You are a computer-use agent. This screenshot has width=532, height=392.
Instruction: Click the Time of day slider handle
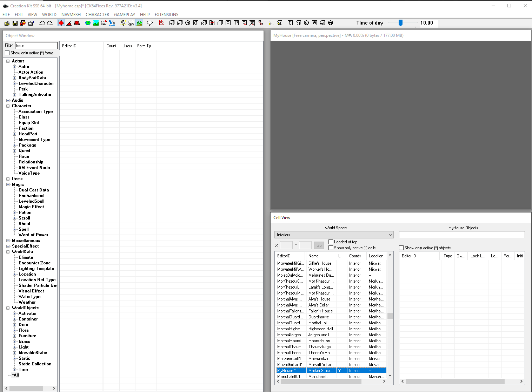[x=400, y=23]
